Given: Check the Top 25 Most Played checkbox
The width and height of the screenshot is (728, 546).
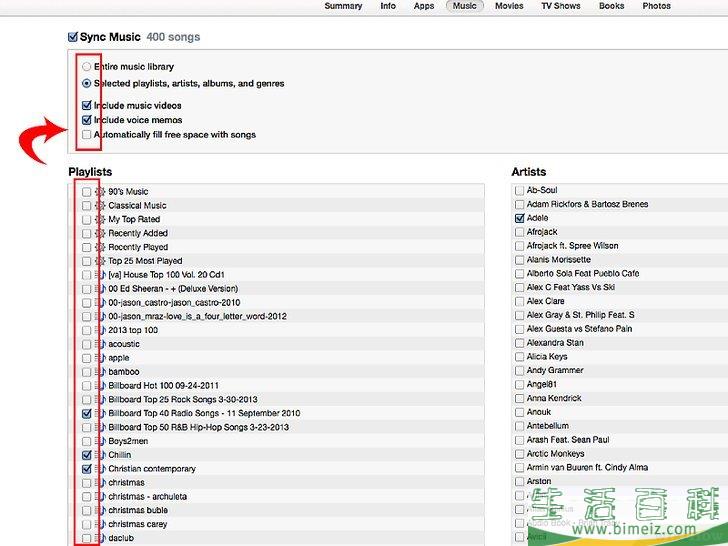Looking at the screenshot, I should pyautogui.click(x=86, y=261).
